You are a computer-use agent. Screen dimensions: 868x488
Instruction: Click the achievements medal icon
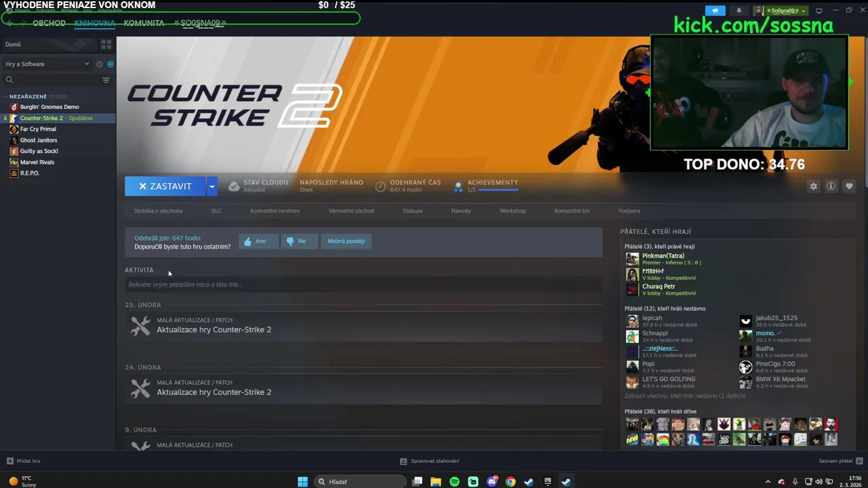458,186
